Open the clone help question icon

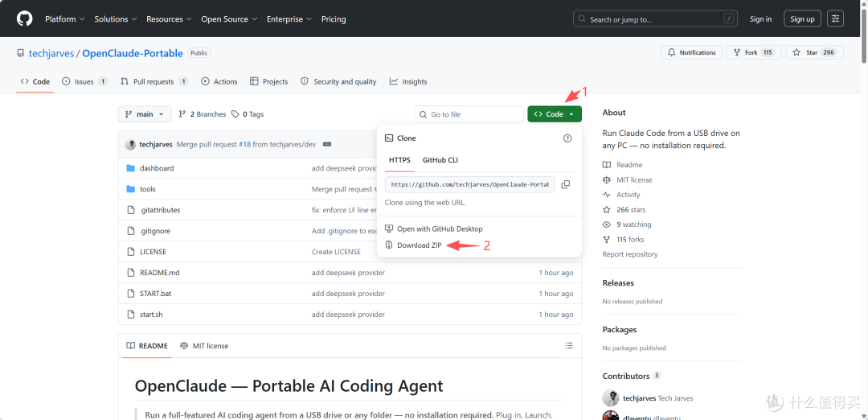pyautogui.click(x=567, y=138)
